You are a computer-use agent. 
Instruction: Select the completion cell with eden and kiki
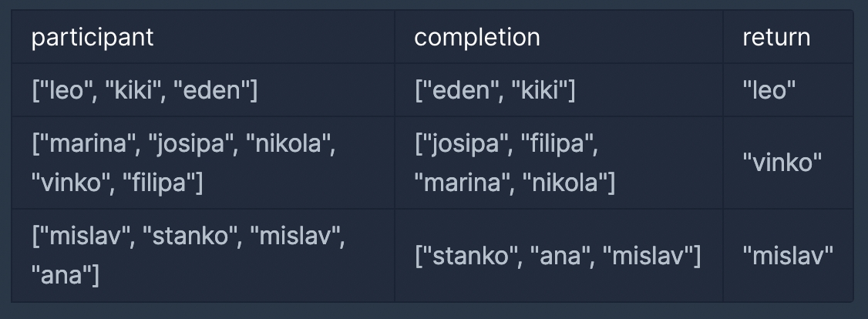[x=559, y=90]
